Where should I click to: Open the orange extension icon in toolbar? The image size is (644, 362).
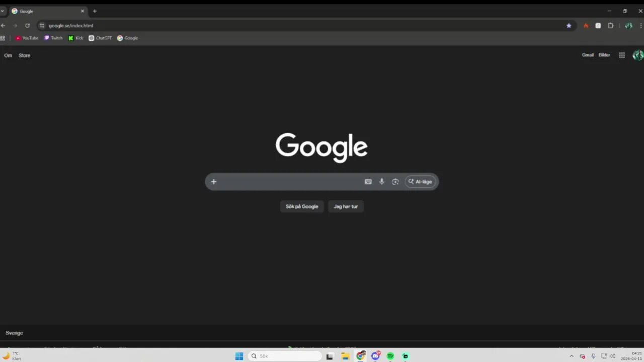click(x=586, y=26)
